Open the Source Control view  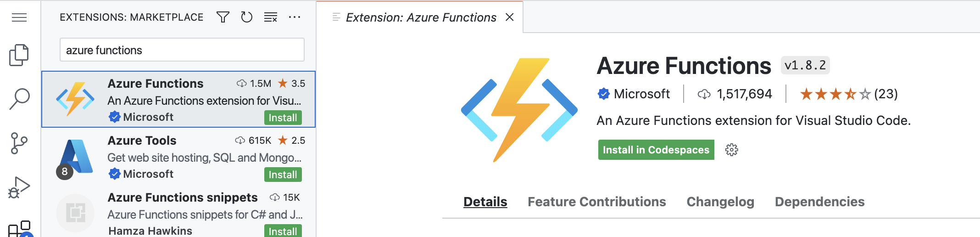[19, 143]
